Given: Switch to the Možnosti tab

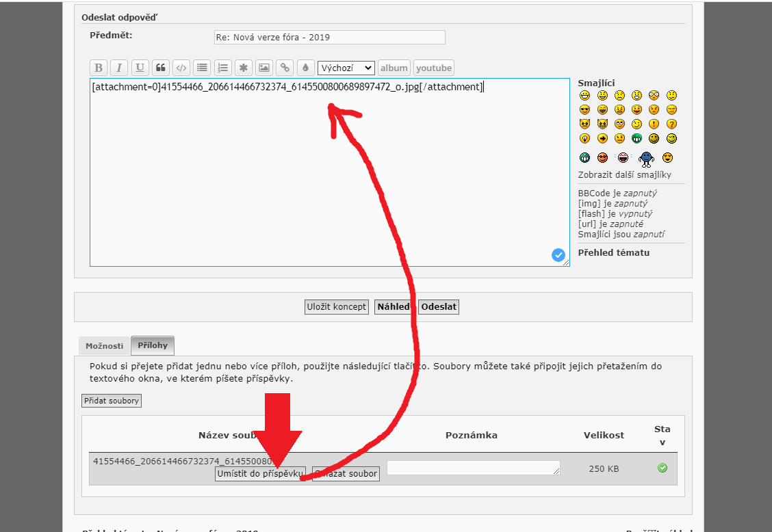Looking at the screenshot, I should pos(104,346).
